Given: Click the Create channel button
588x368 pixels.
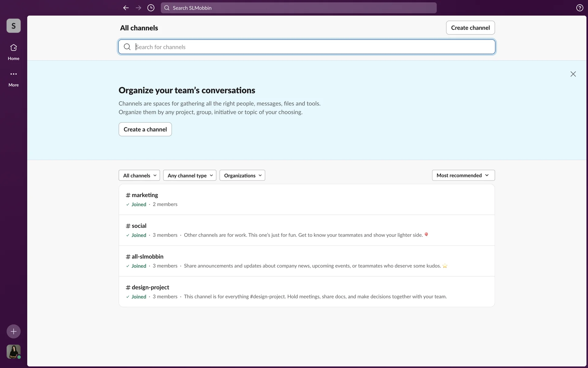Looking at the screenshot, I should coord(470,28).
